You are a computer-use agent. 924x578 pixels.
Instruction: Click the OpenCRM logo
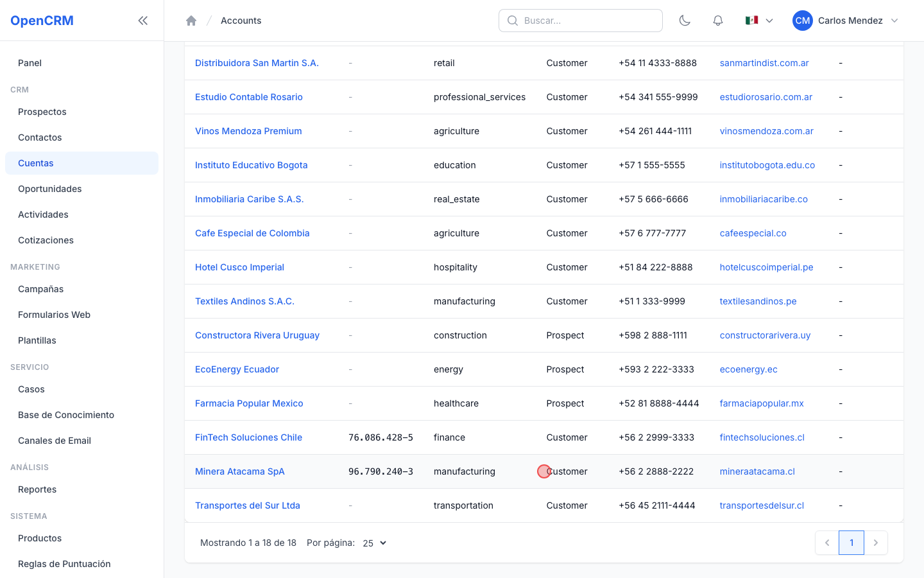tap(42, 21)
